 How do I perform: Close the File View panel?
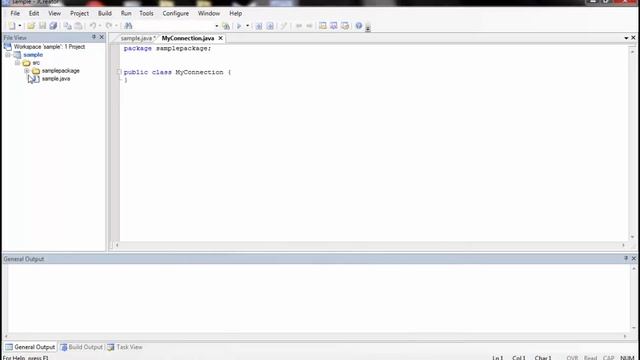click(102, 37)
